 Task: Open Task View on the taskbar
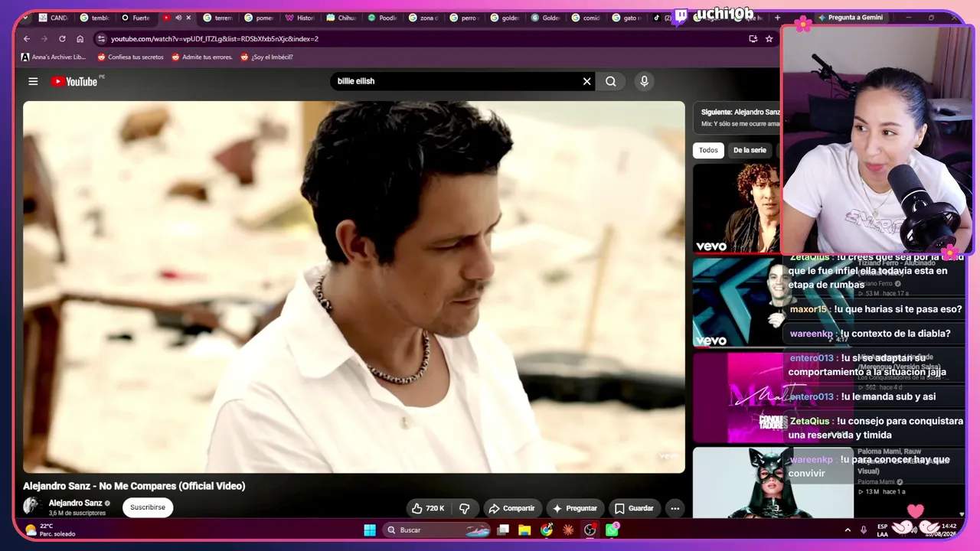click(503, 530)
